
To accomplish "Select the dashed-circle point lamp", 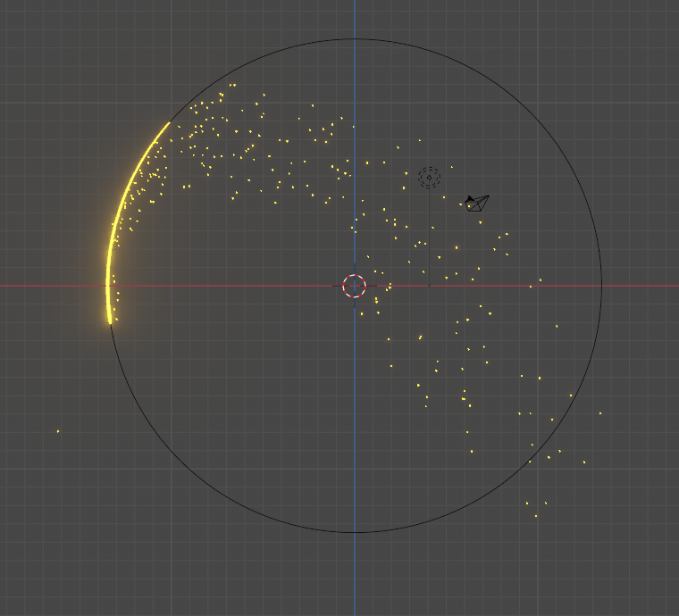I will coord(429,178).
